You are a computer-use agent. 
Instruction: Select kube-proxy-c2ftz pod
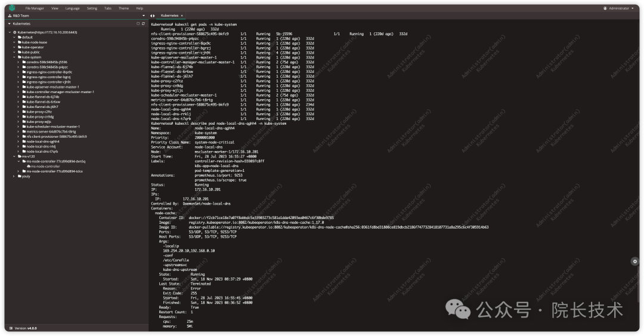point(39,112)
